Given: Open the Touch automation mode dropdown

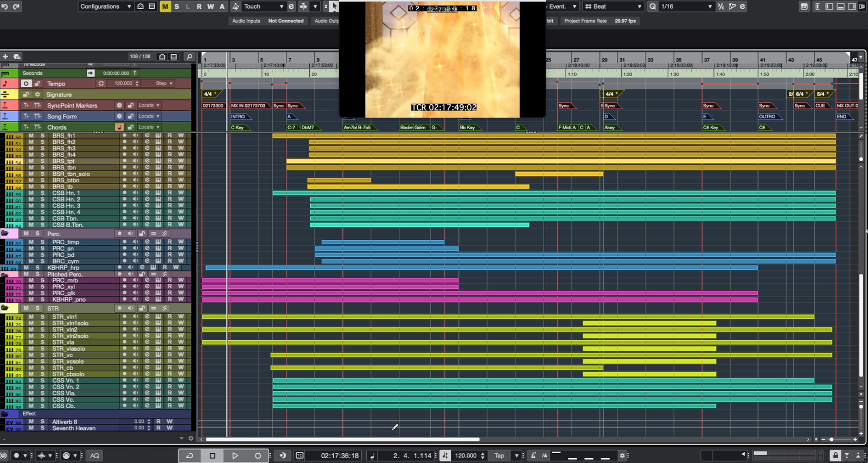Looking at the screenshot, I should 263,7.
